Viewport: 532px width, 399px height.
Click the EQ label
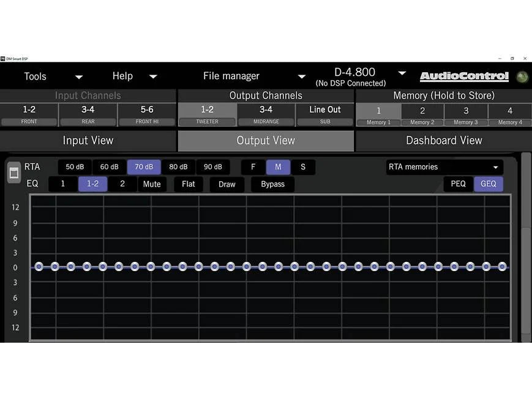32,184
